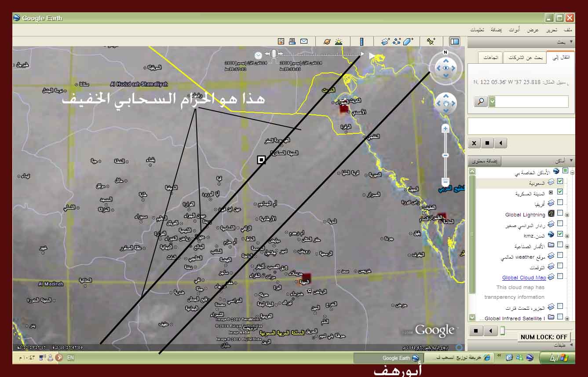Click the zoom slider track handle

point(446,155)
